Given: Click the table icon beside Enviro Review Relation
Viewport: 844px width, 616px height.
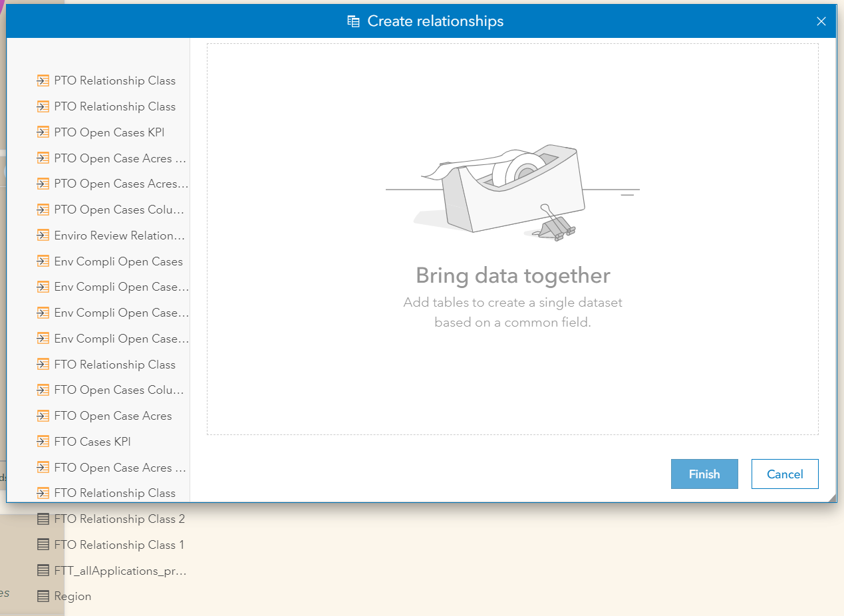Looking at the screenshot, I should [x=43, y=235].
